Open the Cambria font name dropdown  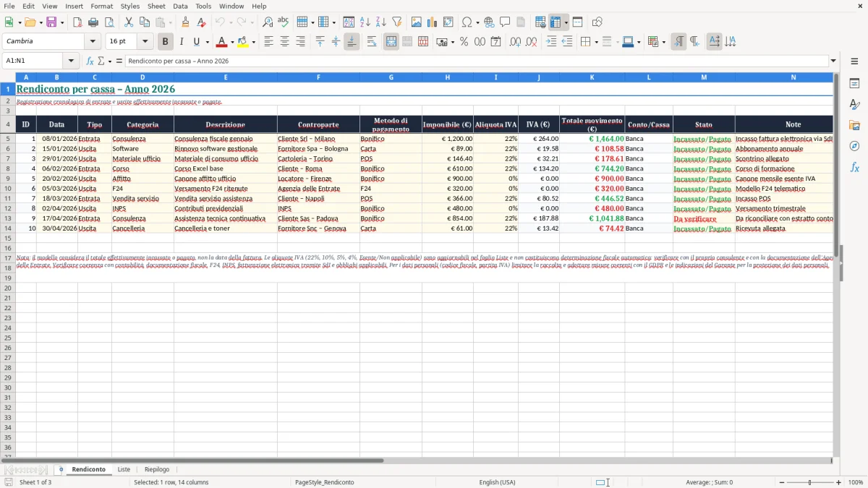click(x=93, y=42)
